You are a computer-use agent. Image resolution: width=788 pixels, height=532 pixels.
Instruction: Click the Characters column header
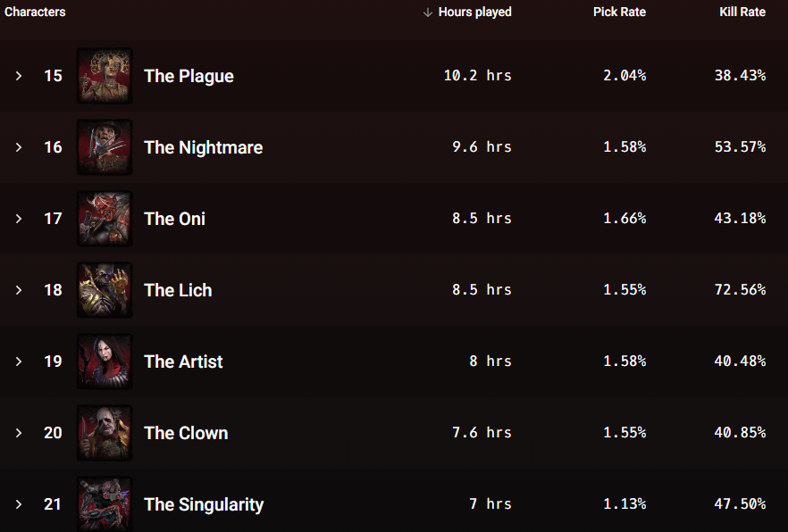[x=35, y=12]
